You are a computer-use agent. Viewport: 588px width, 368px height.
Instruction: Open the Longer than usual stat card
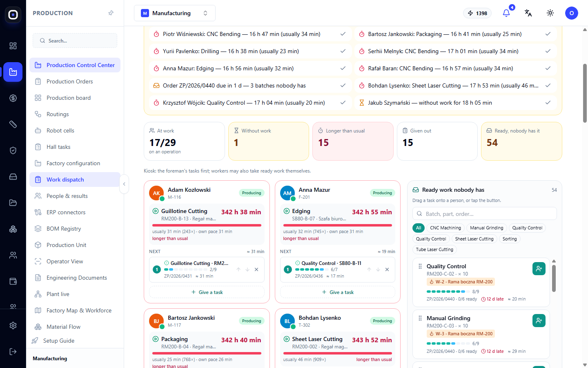(353, 141)
